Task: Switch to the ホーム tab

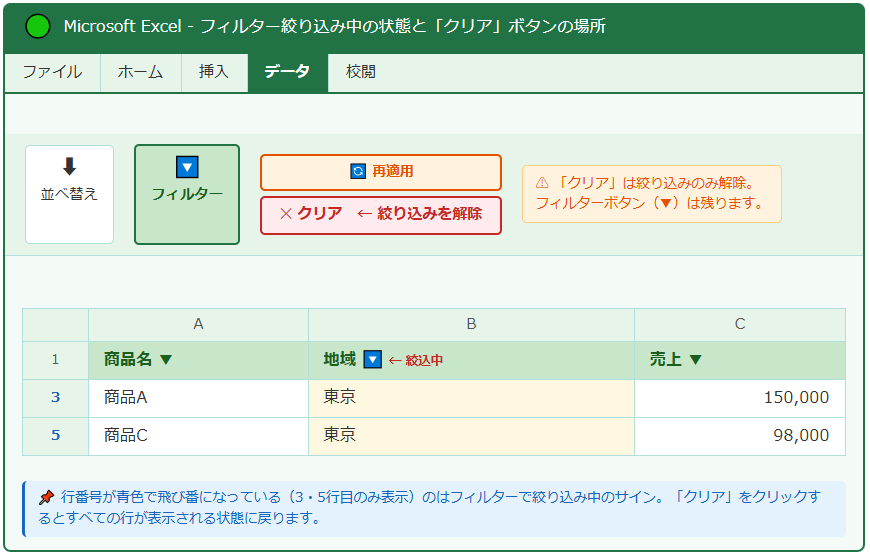Action: [140, 72]
